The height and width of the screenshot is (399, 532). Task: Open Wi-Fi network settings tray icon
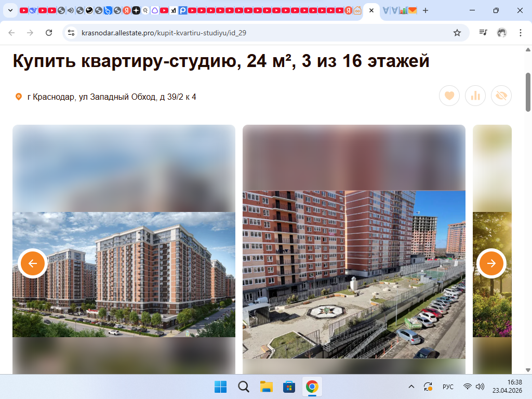[x=468, y=387]
